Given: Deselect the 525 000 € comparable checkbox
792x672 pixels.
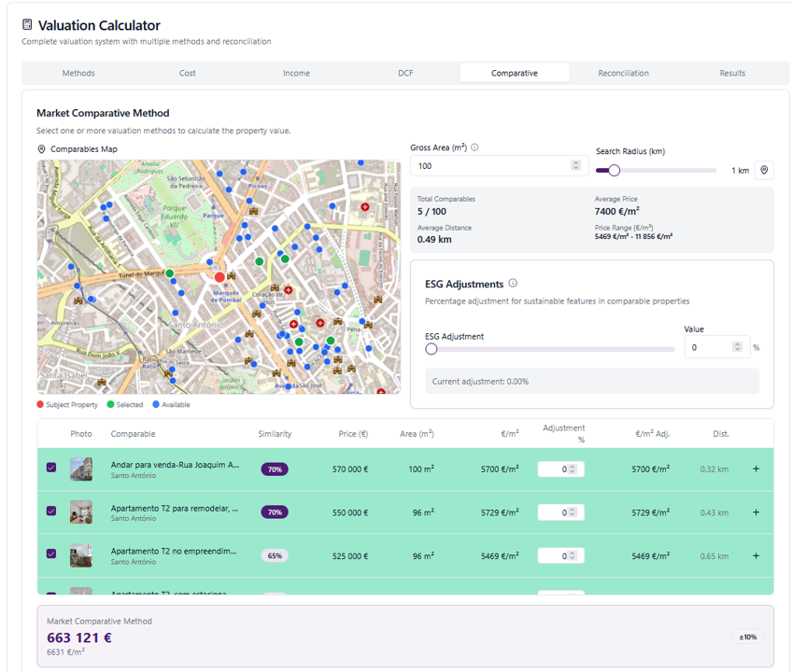Looking at the screenshot, I should point(51,554).
